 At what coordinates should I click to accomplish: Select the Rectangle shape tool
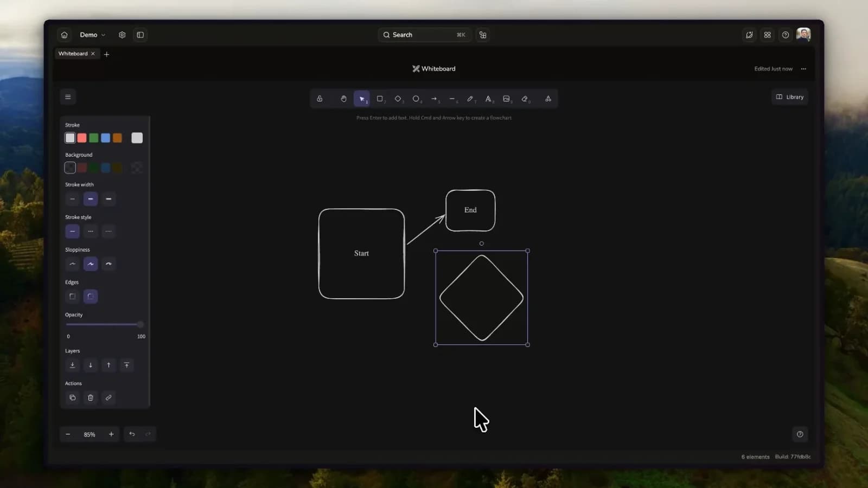pos(380,99)
